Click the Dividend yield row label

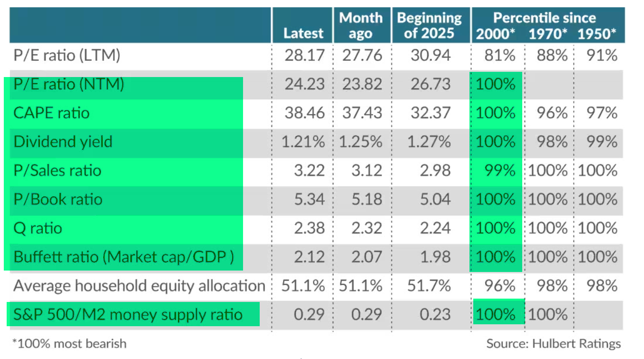pos(63,142)
